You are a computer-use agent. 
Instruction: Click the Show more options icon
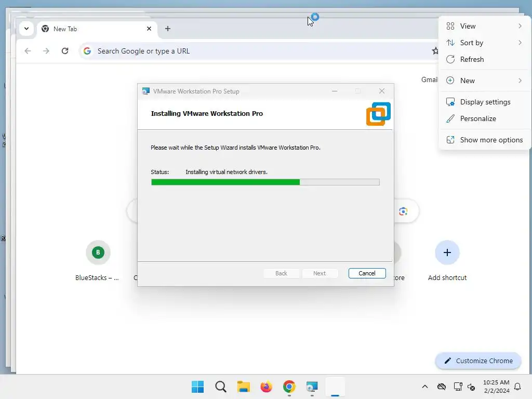[450, 140]
